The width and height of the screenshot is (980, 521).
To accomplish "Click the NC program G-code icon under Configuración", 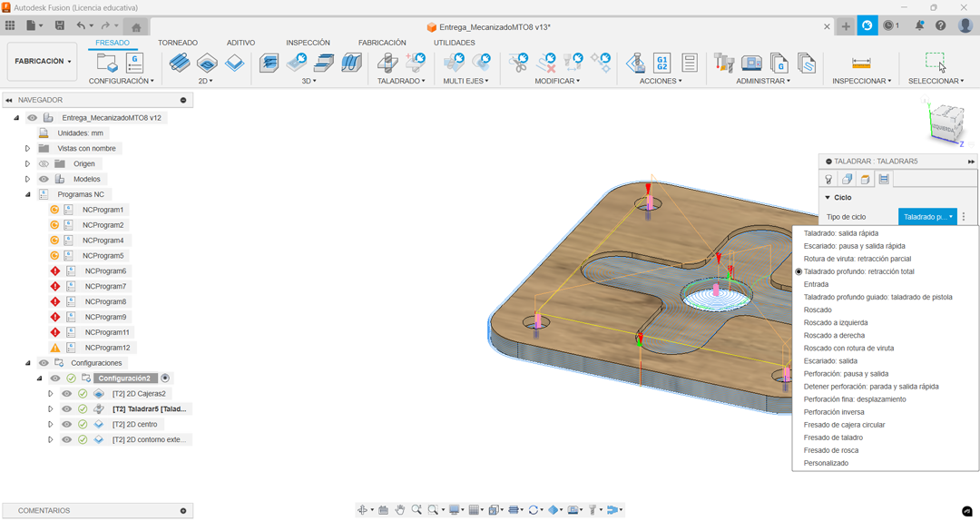I will tap(134, 63).
